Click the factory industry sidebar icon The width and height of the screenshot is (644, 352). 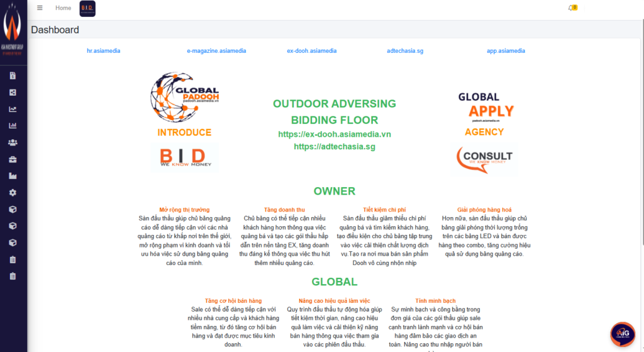[x=13, y=176]
